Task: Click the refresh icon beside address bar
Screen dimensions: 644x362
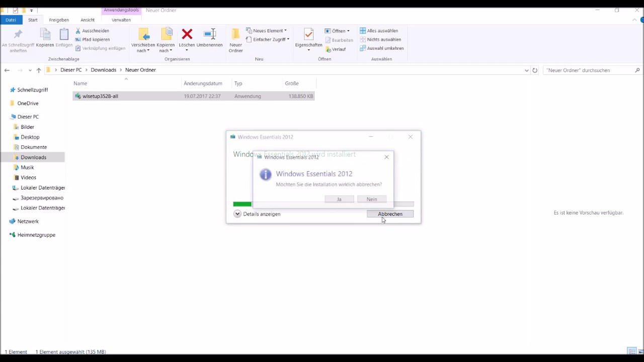Action: coord(535,70)
